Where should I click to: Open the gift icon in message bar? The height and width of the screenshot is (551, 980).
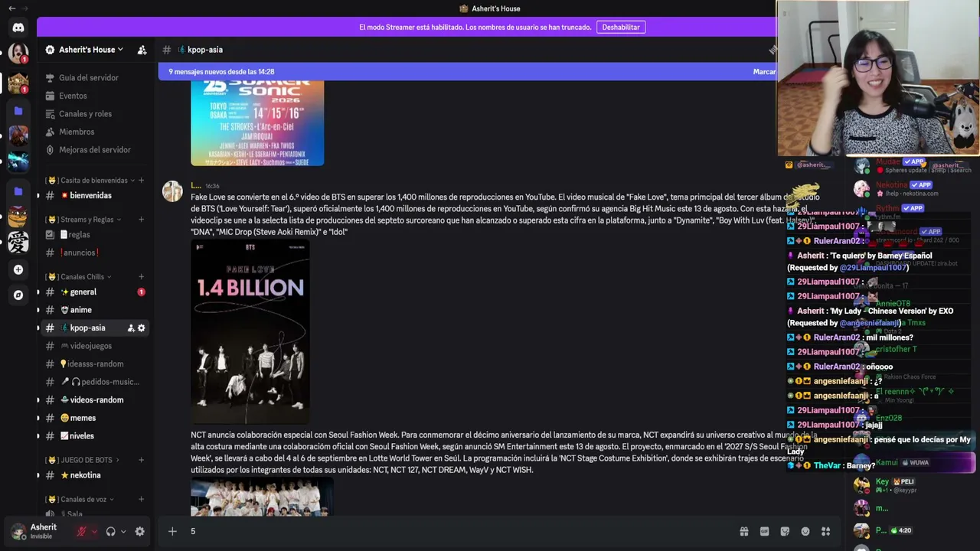743,531
